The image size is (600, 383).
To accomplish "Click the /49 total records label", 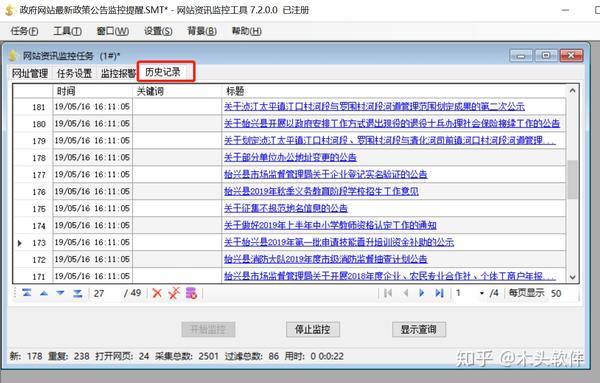I will tap(132, 293).
